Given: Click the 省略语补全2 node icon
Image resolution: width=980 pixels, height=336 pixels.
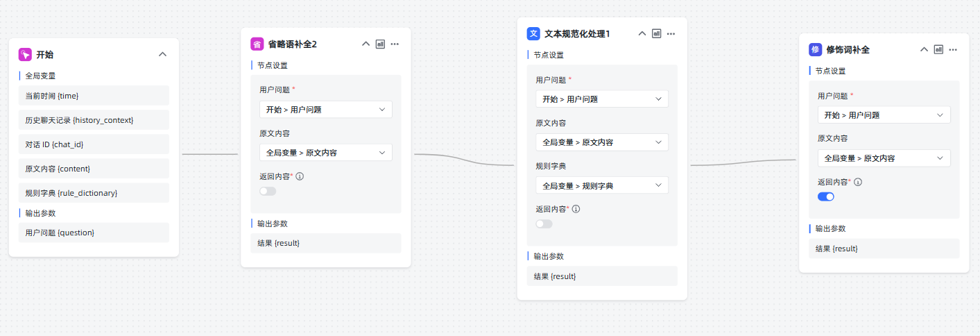Looking at the screenshot, I should click(257, 44).
